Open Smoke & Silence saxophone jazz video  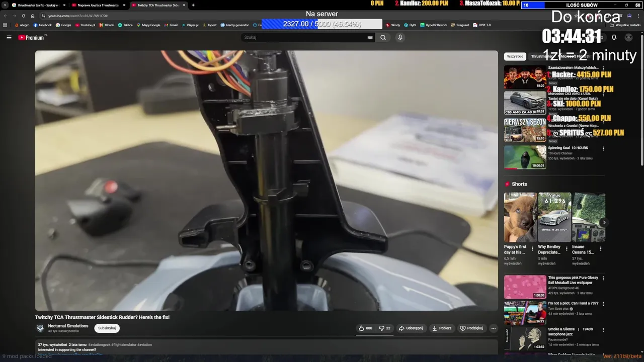coord(525,338)
